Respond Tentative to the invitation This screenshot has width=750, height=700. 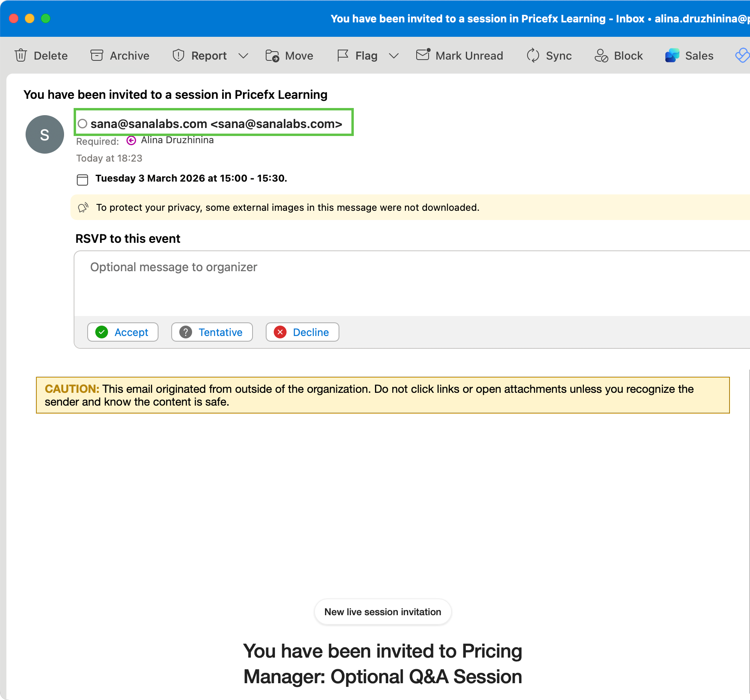(212, 332)
